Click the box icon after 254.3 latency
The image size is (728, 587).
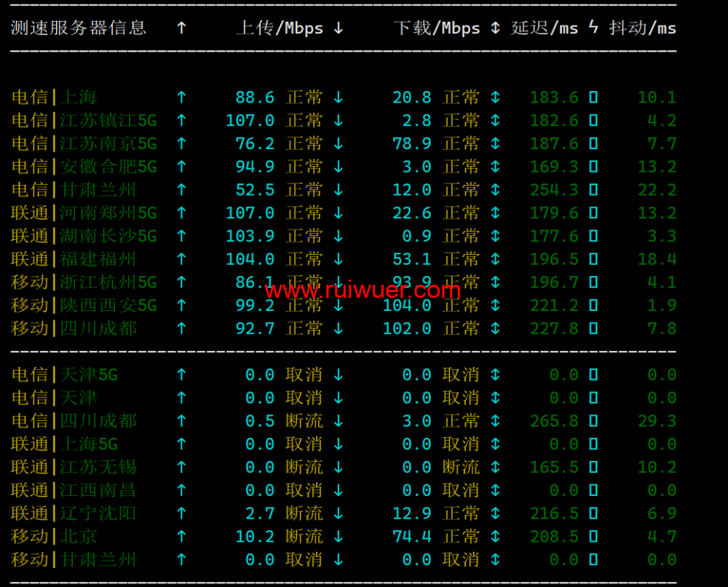[x=593, y=190]
